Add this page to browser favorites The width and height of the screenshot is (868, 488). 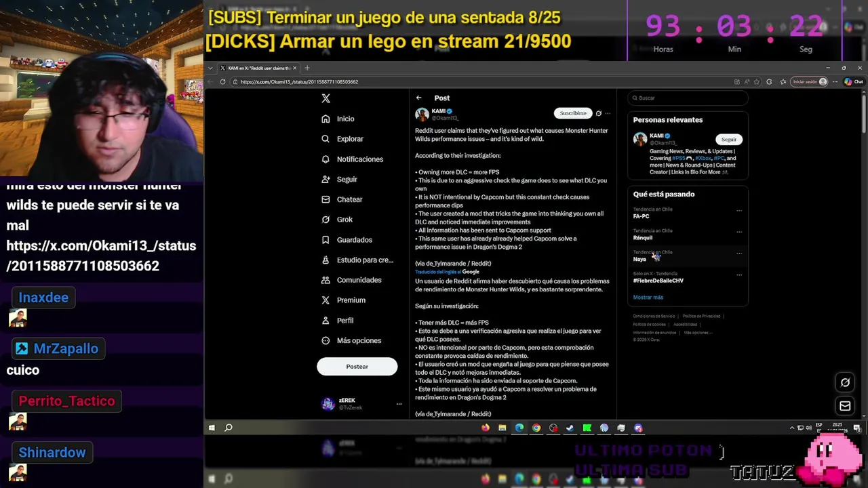click(757, 82)
